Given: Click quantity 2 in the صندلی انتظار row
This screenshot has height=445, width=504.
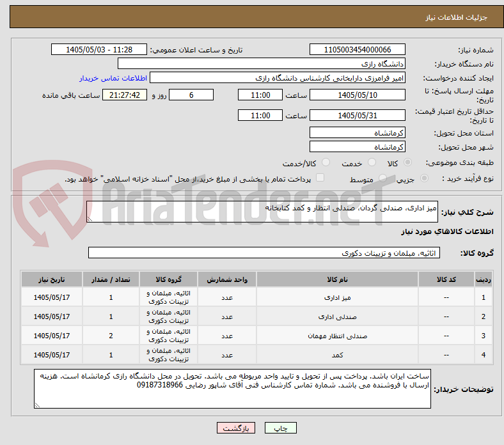Looking at the screenshot, I should coord(111,336).
